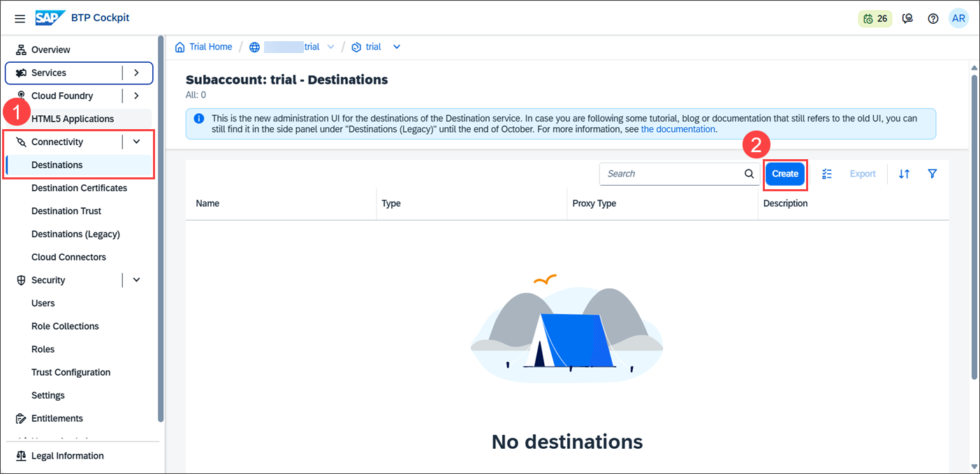Open Roles under Security
Viewport: 980px width, 474px height.
pos(43,349)
